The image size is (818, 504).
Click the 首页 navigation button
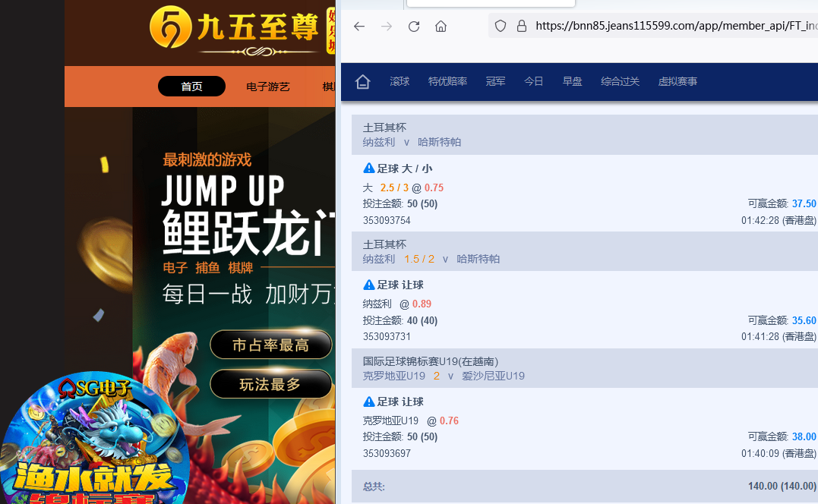191,87
